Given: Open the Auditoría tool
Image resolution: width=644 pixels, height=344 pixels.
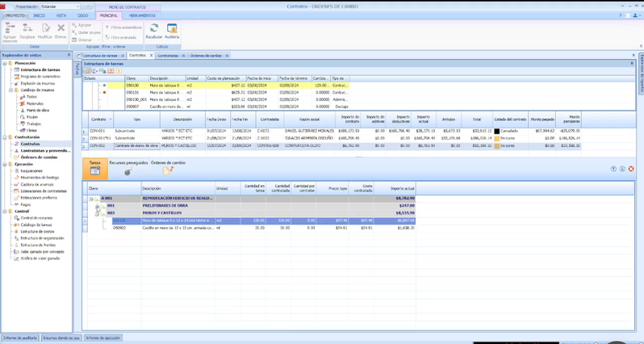Looking at the screenshot, I should tap(172, 30).
